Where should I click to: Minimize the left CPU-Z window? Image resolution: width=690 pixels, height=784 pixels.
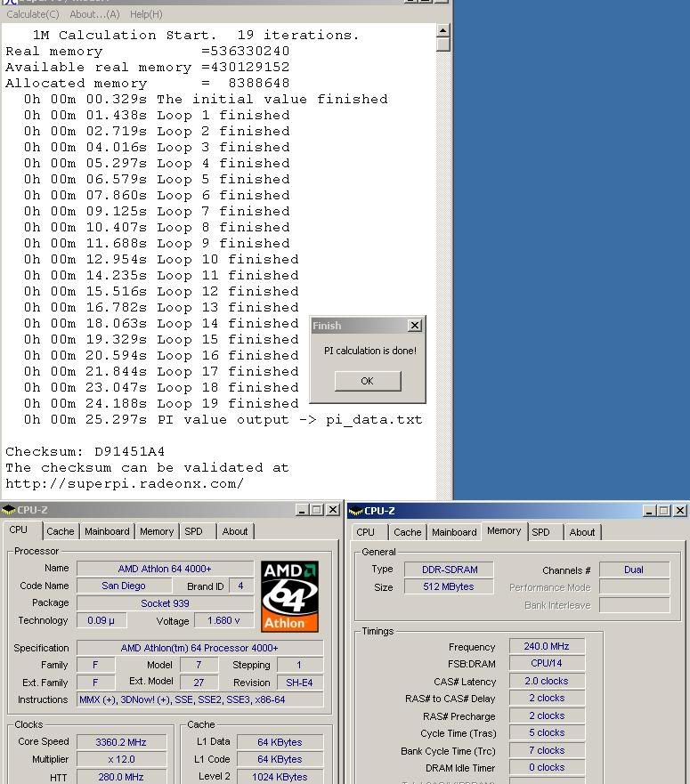click(x=301, y=510)
